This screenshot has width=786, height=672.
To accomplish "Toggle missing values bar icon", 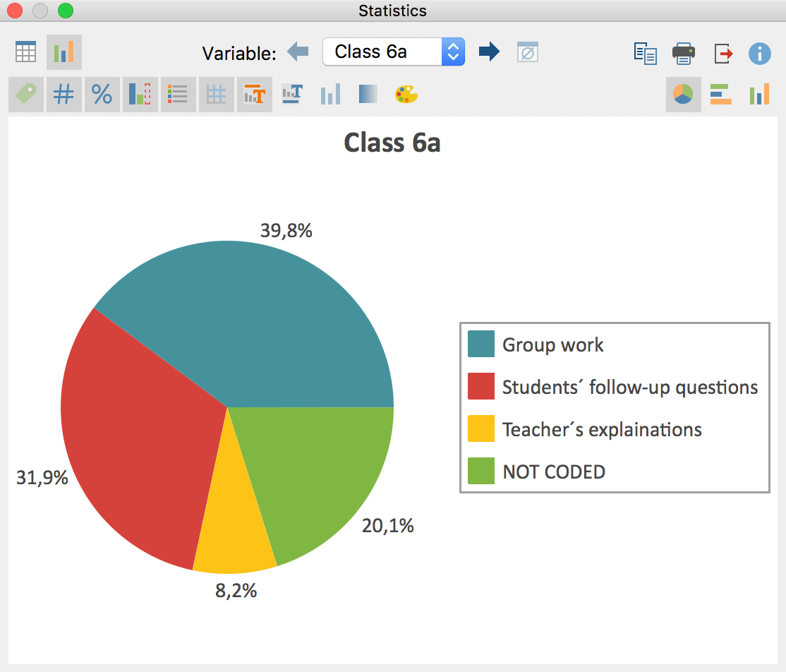I will click(140, 95).
